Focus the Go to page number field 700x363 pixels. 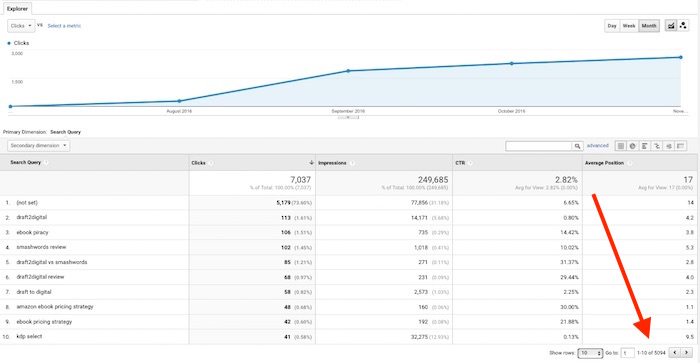coord(627,353)
